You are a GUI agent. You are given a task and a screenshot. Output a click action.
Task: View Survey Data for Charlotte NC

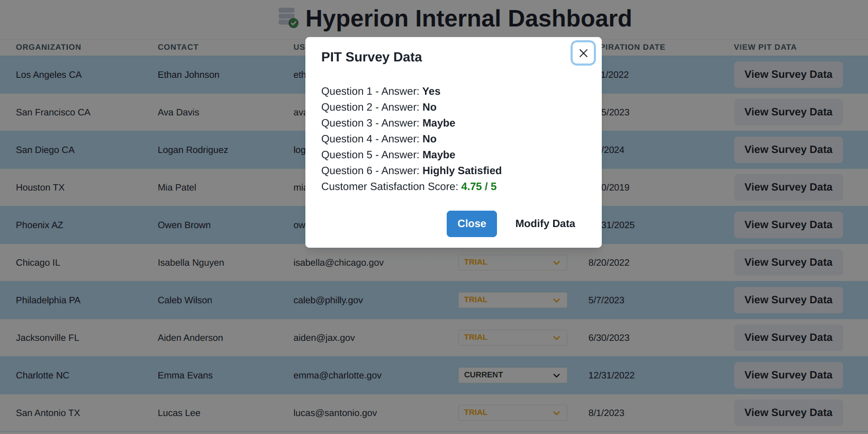click(788, 375)
